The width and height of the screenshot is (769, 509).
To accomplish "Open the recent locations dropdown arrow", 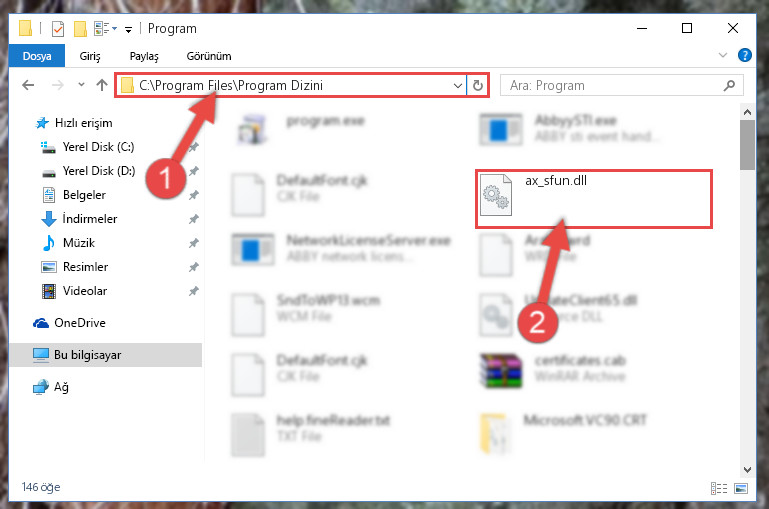I will click(81, 85).
